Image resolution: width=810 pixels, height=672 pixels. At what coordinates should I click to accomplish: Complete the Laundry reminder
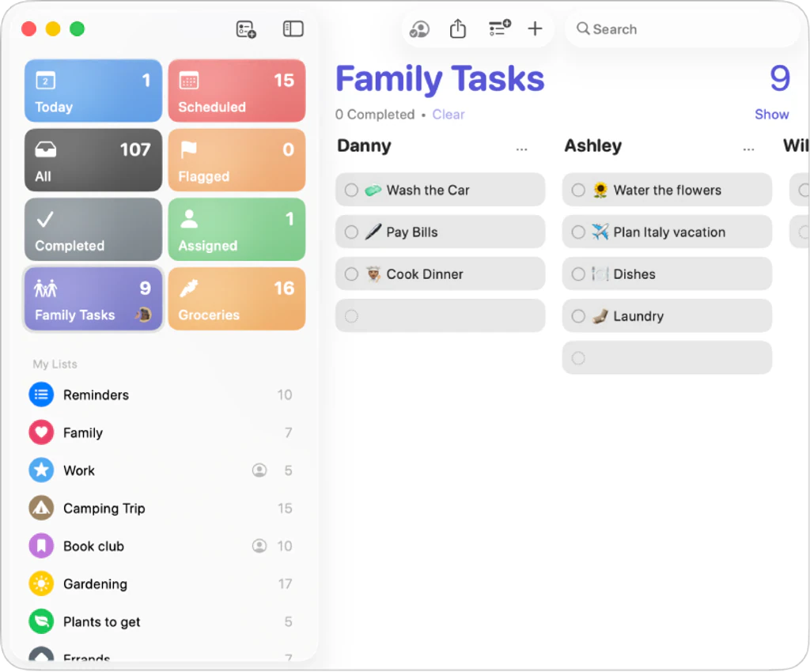point(578,316)
